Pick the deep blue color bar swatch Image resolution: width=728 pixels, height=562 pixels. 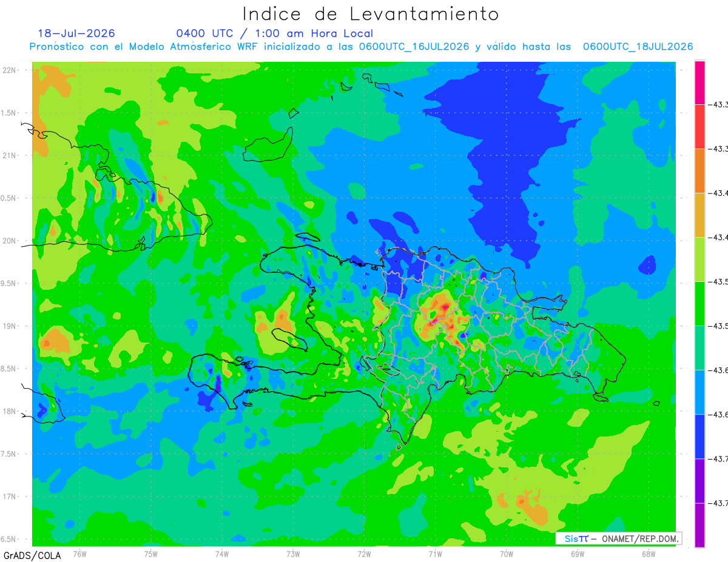click(699, 437)
